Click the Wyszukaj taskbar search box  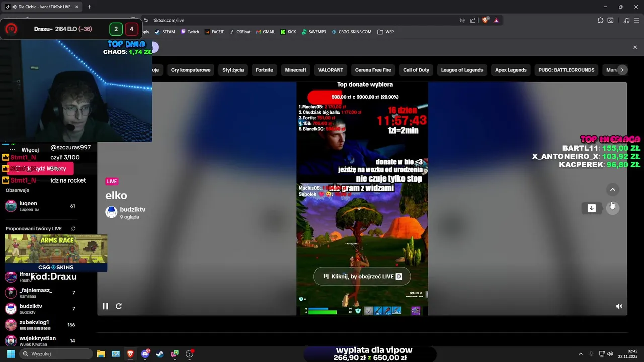click(55, 354)
